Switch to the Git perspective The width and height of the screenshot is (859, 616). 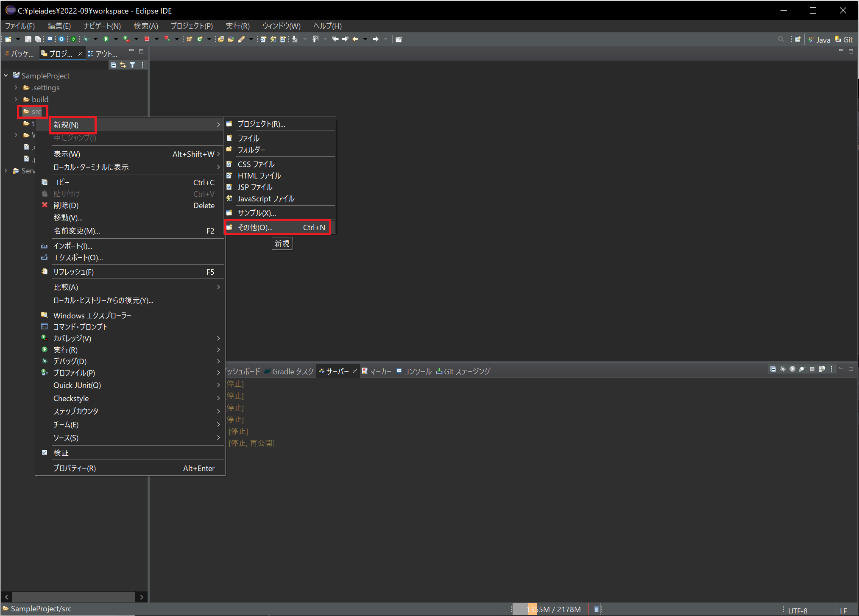(x=844, y=39)
